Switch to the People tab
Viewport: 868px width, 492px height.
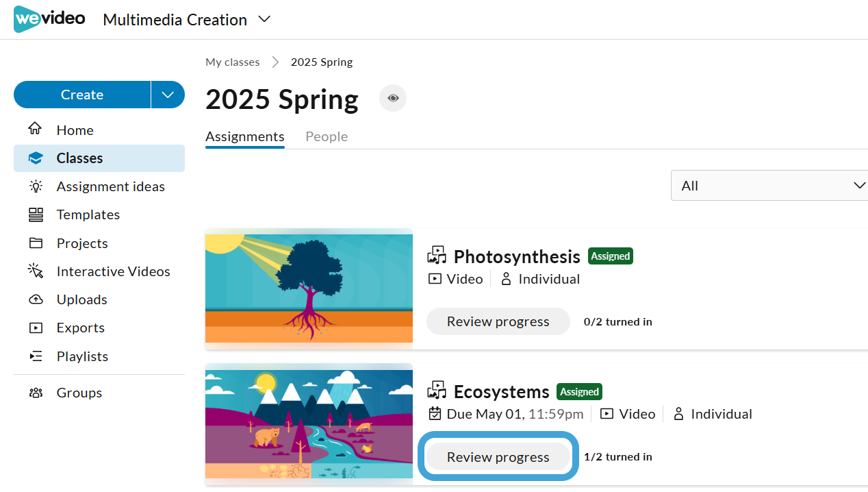[x=327, y=136]
